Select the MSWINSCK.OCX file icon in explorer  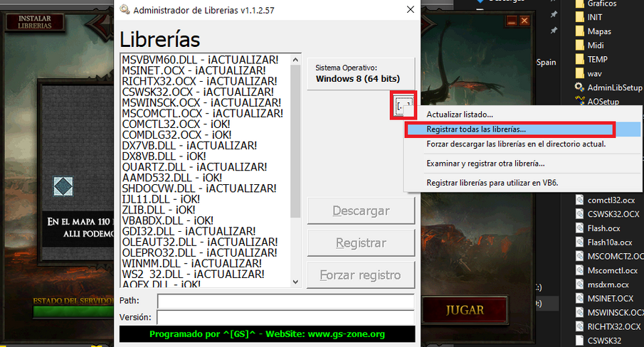579,312
